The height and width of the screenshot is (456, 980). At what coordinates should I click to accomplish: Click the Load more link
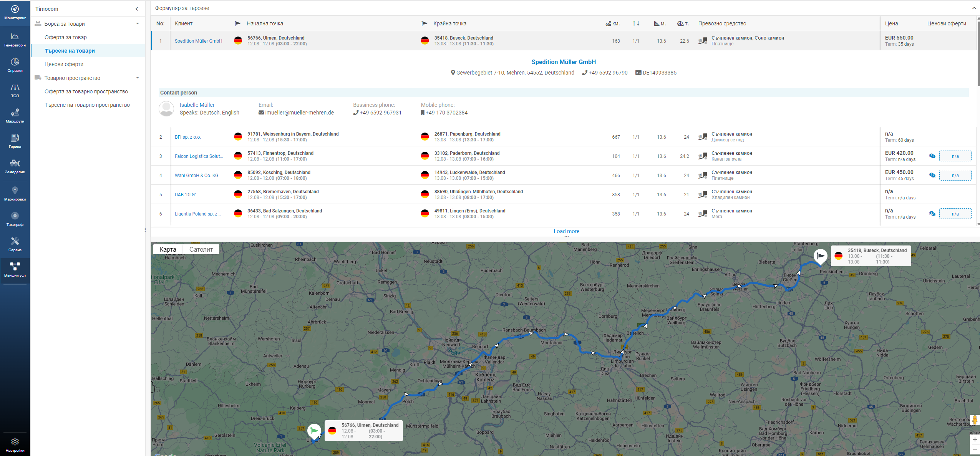(566, 231)
